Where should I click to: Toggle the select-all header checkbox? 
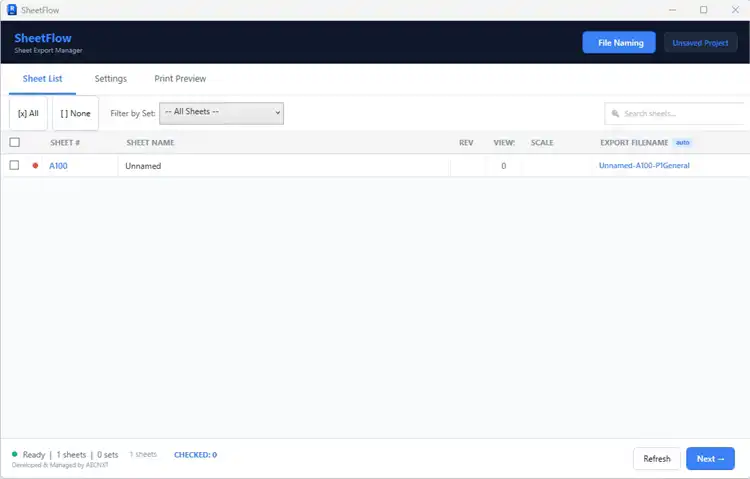coord(15,142)
